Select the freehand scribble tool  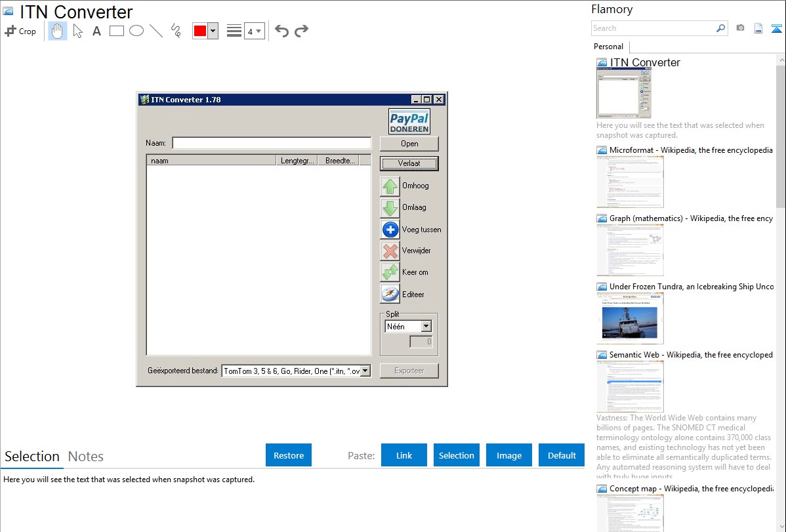point(176,31)
